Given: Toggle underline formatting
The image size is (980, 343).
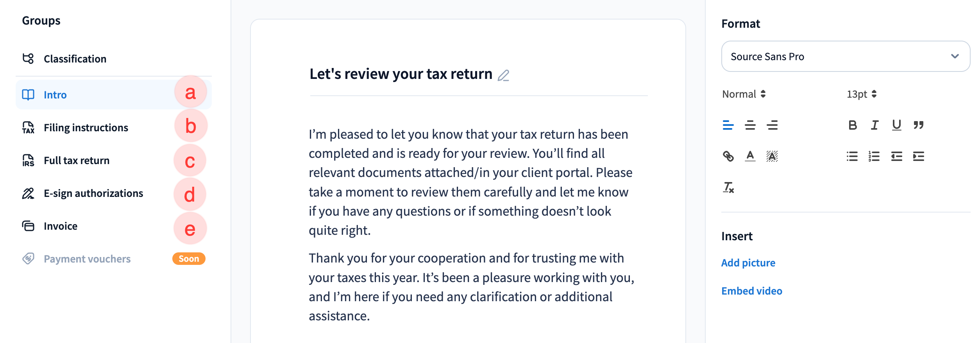Looking at the screenshot, I should click(x=896, y=125).
